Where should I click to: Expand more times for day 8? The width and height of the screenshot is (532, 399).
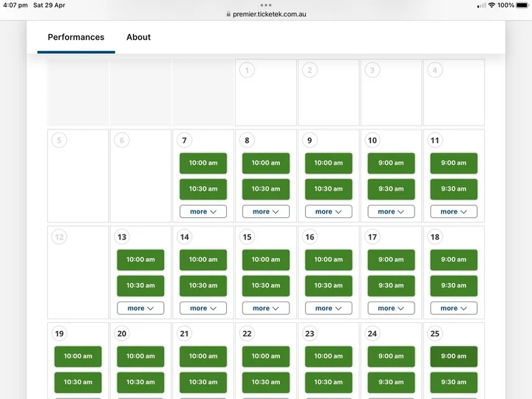266,211
